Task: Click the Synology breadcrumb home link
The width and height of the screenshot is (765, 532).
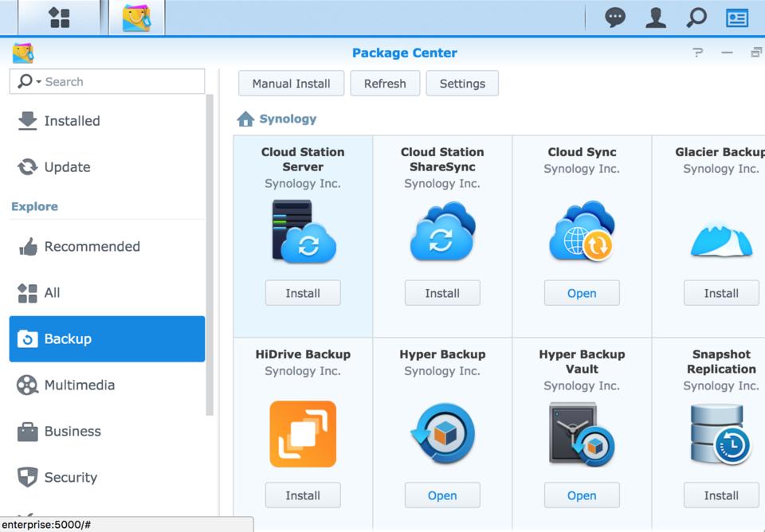Action: 287,119
